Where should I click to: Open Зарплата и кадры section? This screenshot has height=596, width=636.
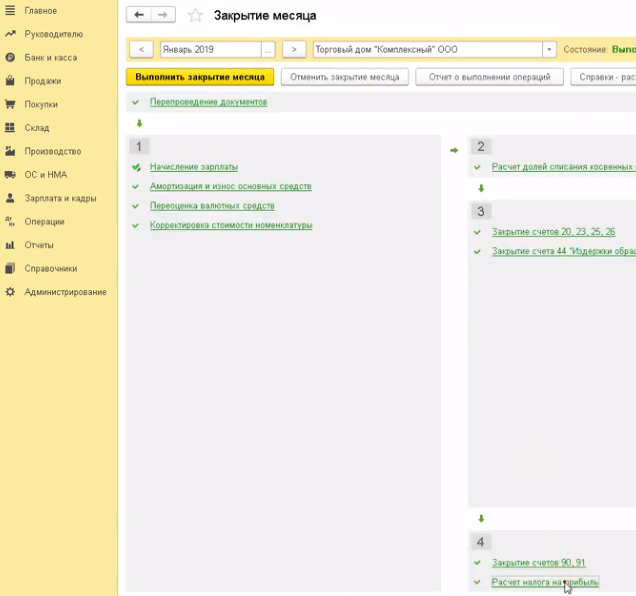pos(60,198)
